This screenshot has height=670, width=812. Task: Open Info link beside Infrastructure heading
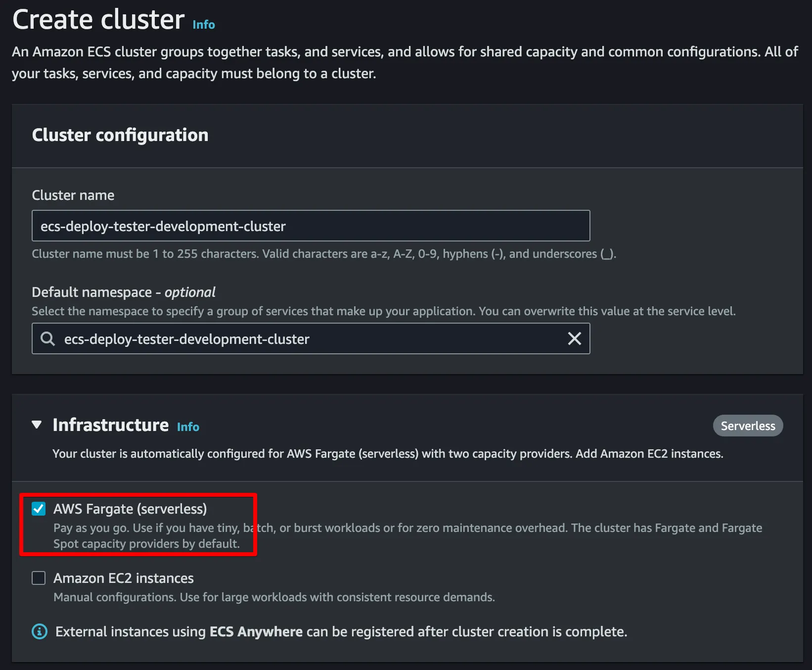pyautogui.click(x=188, y=427)
